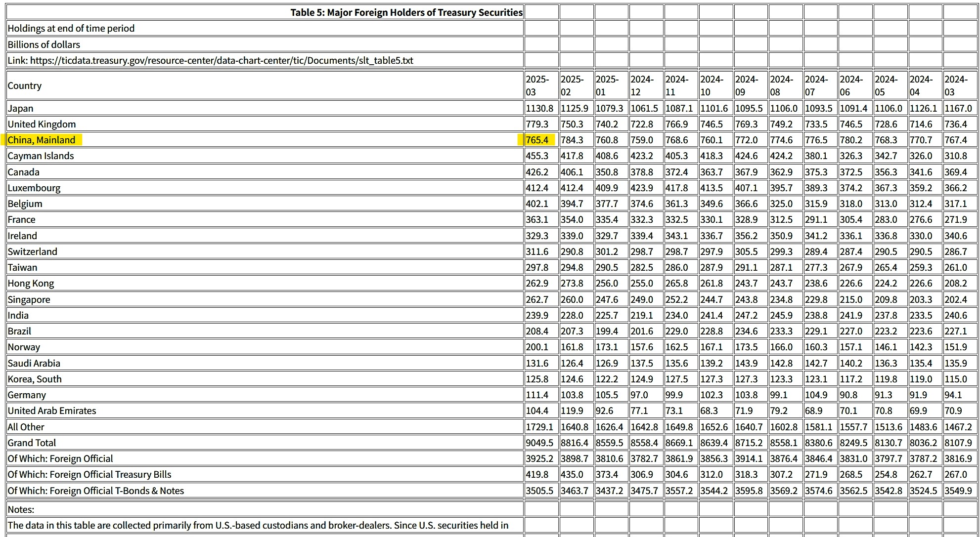Click the highlighted 765.4 value cell
Viewport: 980px width, 537px height.
(537, 140)
